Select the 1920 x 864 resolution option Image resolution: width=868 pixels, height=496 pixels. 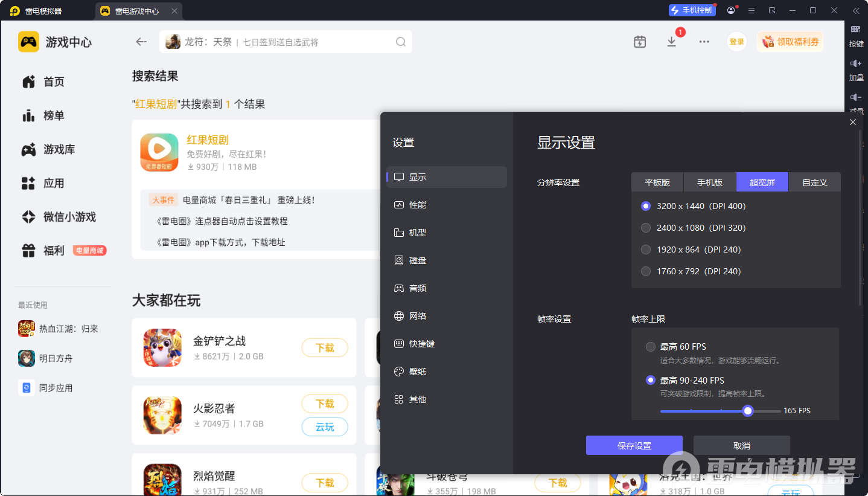point(646,250)
